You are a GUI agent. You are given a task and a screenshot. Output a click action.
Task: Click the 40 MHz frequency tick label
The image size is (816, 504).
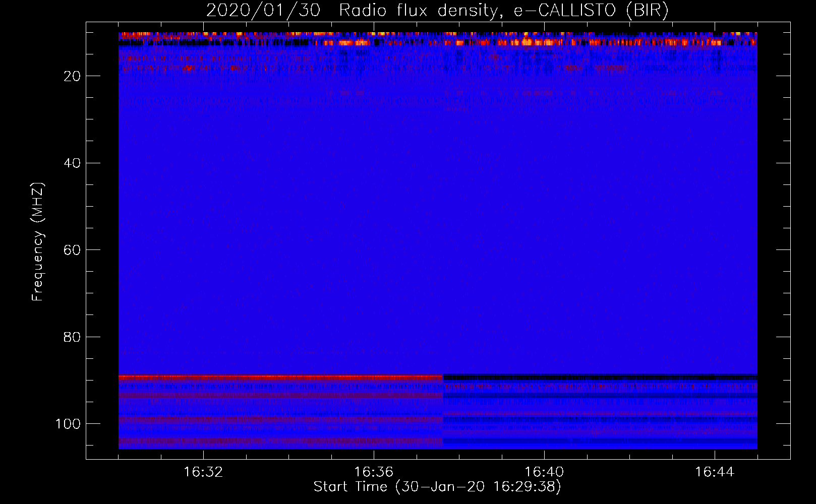(72, 163)
